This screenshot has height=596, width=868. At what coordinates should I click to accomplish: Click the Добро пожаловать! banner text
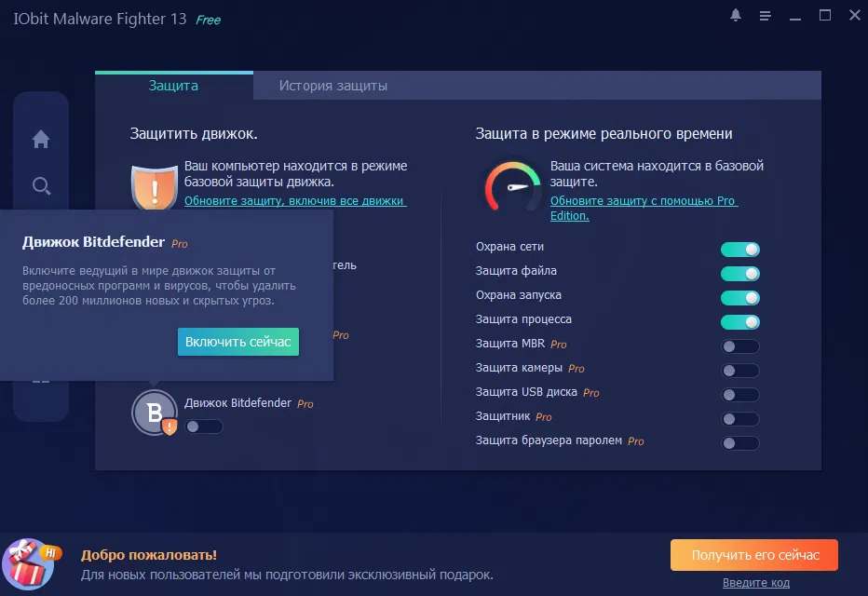tap(149, 554)
